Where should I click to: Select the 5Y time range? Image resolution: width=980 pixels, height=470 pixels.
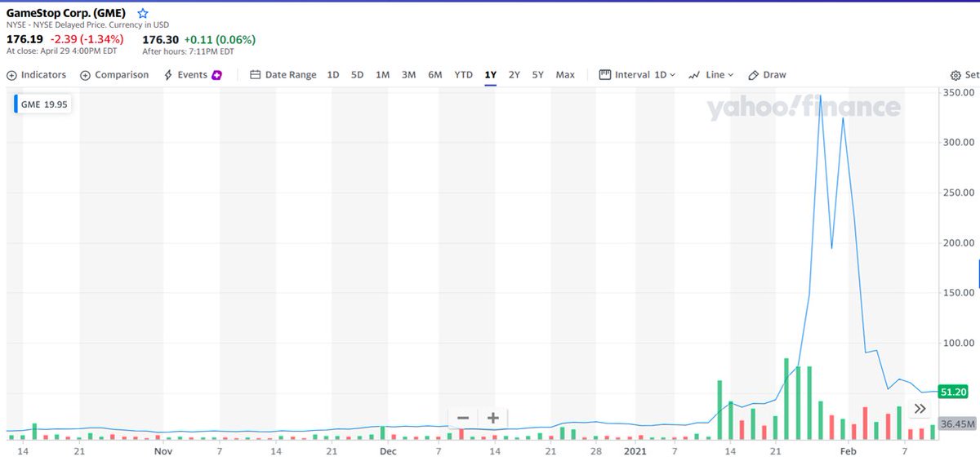[538, 74]
